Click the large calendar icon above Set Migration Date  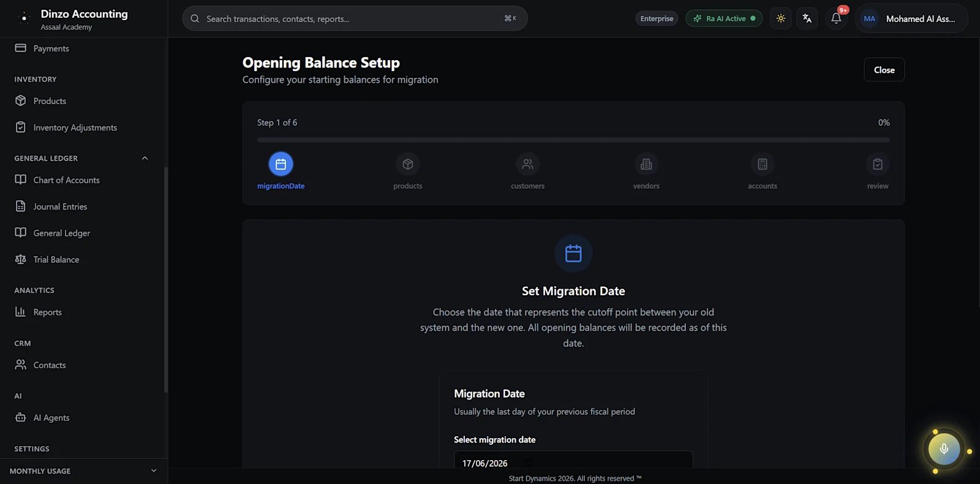tap(573, 254)
